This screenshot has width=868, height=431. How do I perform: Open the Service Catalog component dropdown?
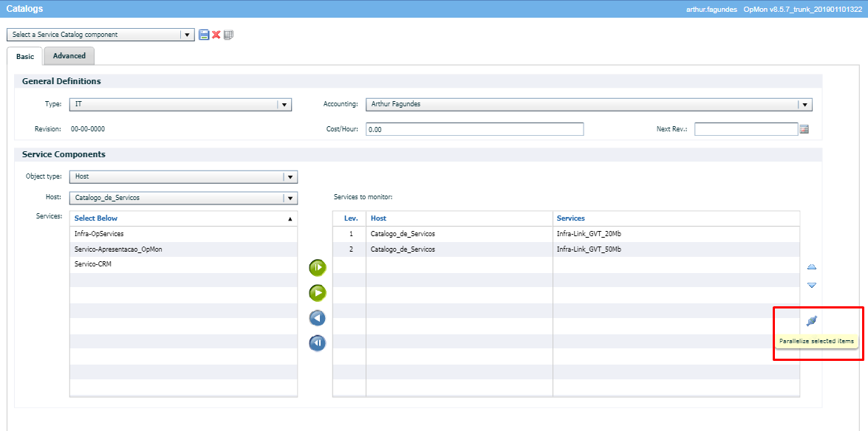click(187, 34)
